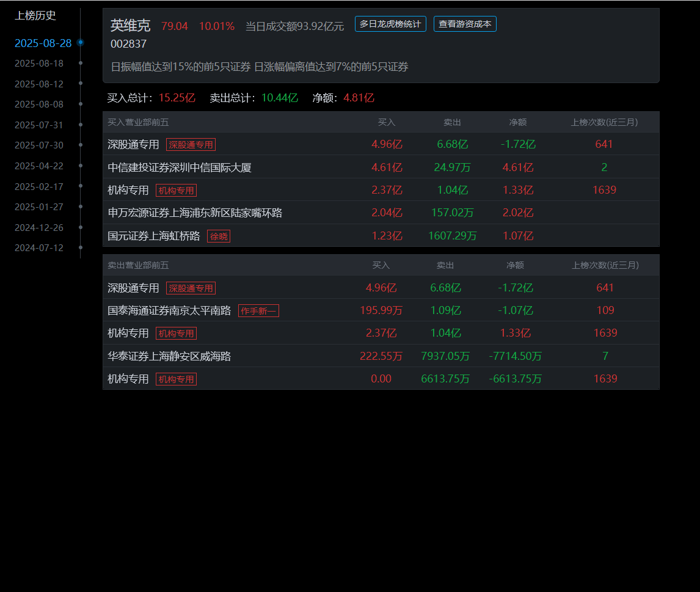700x592 pixels.
Task: Click 卖出营业部前五 table header
Action: tap(138, 265)
